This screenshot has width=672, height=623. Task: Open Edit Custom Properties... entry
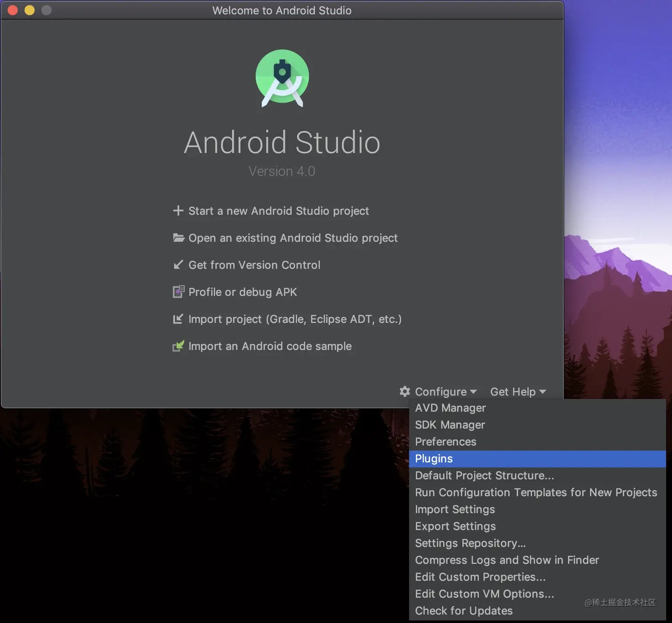pyautogui.click(x=537, y=577)
